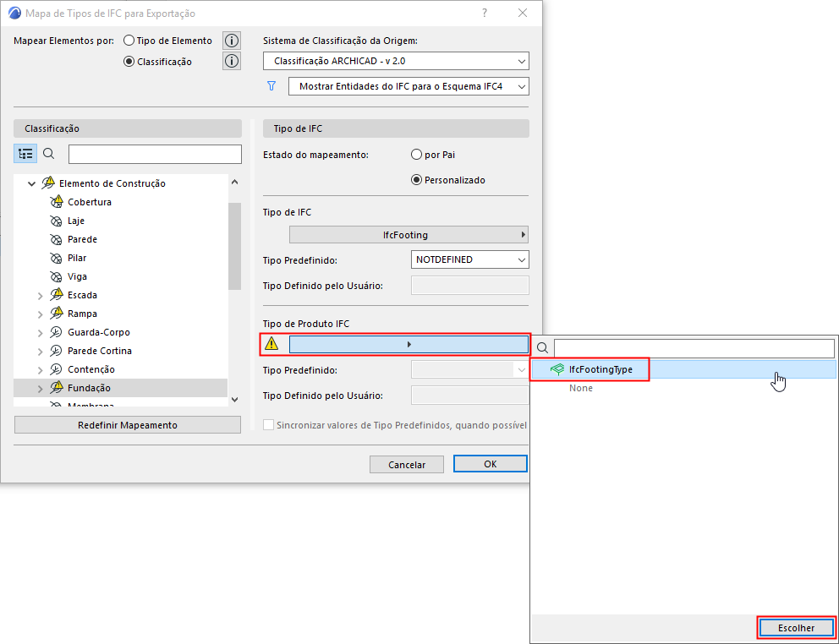The image size is (839, 644).
Task: Open Mostrar Entidades do IFC schema dropdown
Action: coord(409,86)
